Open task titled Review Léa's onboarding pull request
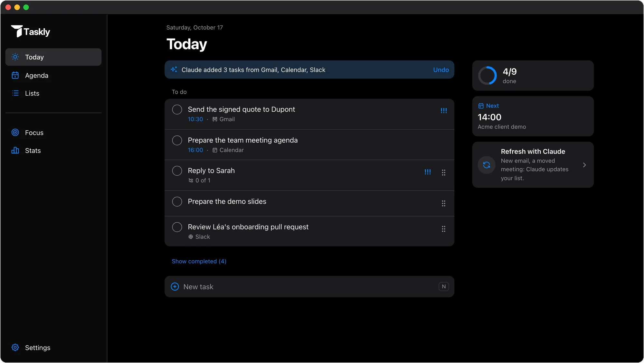This screenshot has width=644, height=363. 248,227
